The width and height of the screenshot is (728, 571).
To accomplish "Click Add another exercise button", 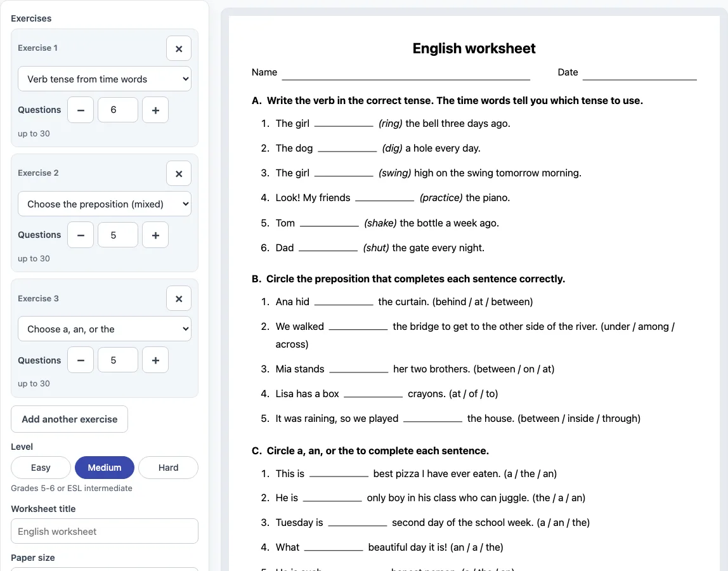I will [x=70, y=419].
